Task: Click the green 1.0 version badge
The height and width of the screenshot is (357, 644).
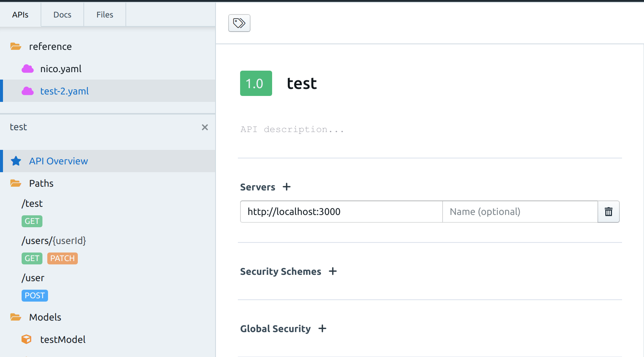Action: pyautogui.click(x=256, y=83)
